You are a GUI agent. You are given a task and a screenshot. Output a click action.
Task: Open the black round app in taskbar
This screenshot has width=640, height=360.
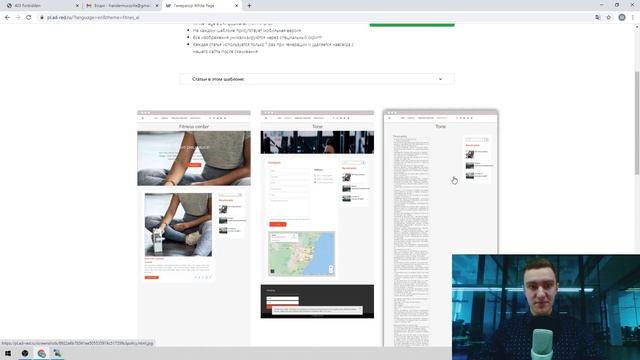click(25, 353)
